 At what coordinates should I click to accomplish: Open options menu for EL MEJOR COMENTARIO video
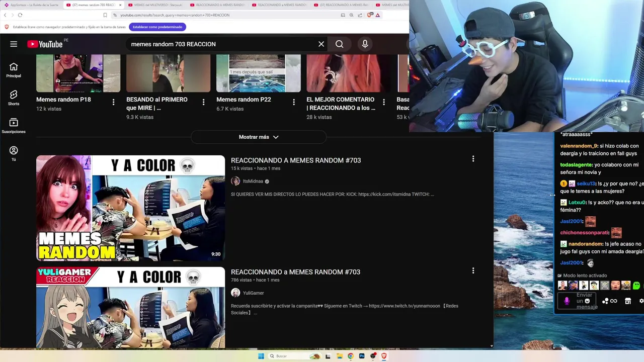384,102
